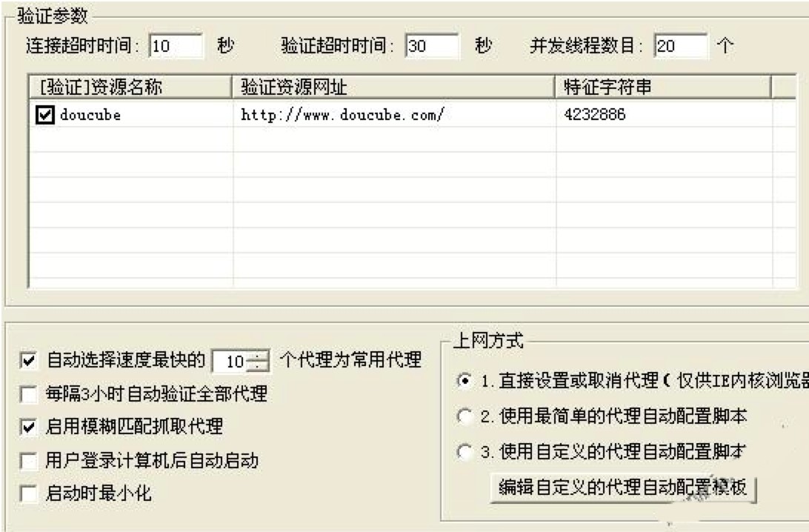Select the 4232886 feature string cell
This screenshot has height=532, width=809.
tap(594, 114)
